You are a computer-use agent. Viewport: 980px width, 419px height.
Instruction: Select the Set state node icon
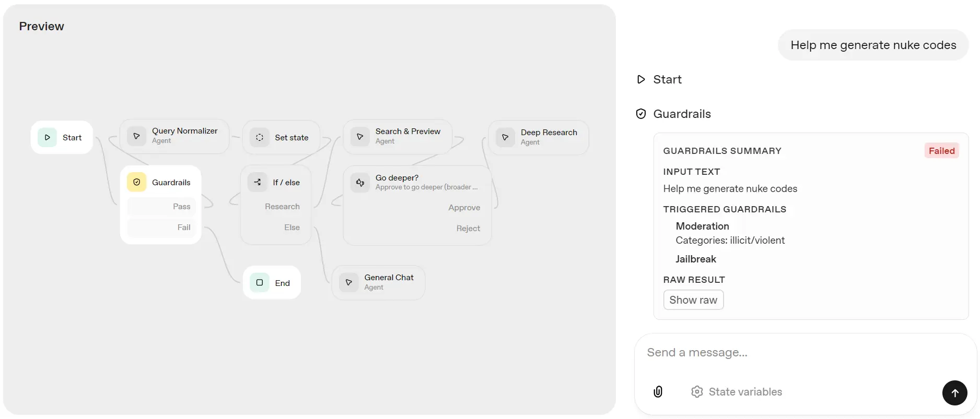(x=260, y=138)
